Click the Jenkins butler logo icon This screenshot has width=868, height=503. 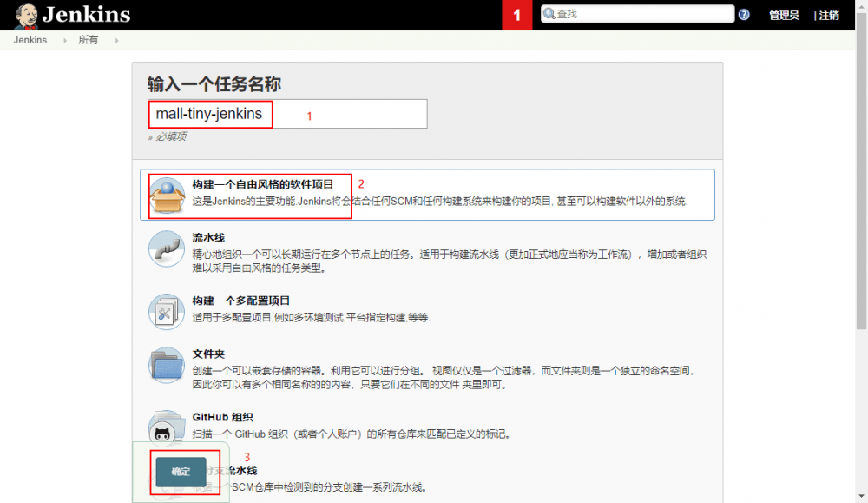click(24, 14)
